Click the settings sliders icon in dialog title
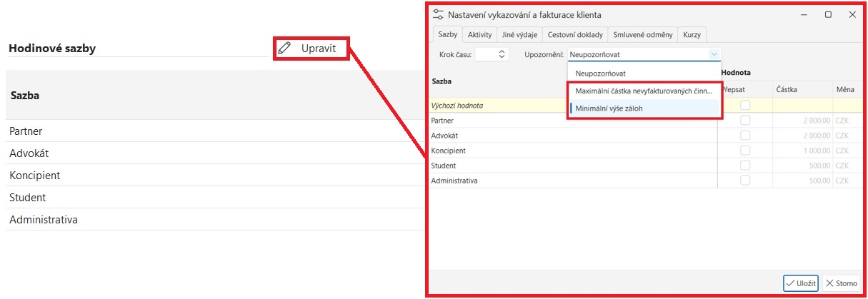 point(438,14)
